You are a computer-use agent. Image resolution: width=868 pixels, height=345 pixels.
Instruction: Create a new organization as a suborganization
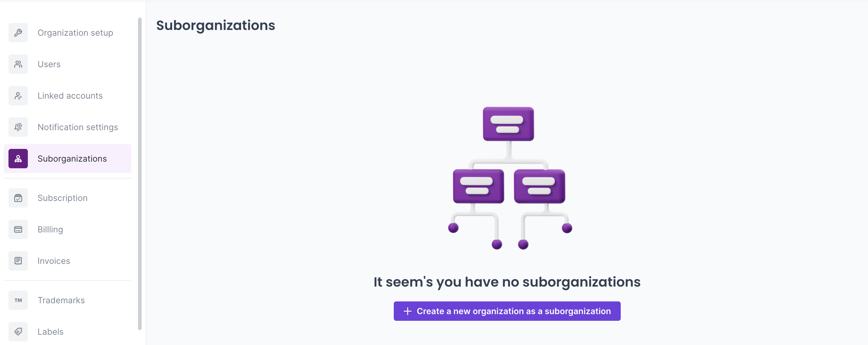click(513, 311)
